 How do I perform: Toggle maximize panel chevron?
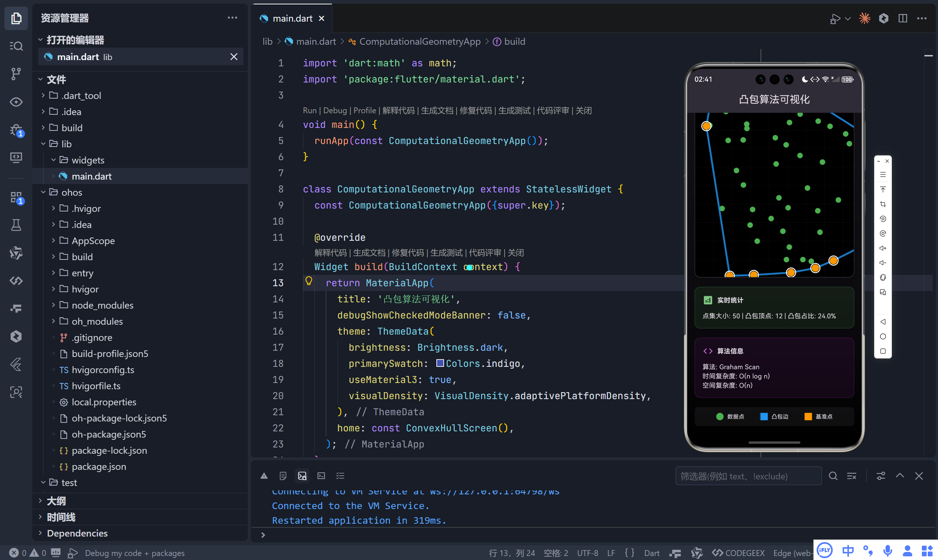point(900,476)
